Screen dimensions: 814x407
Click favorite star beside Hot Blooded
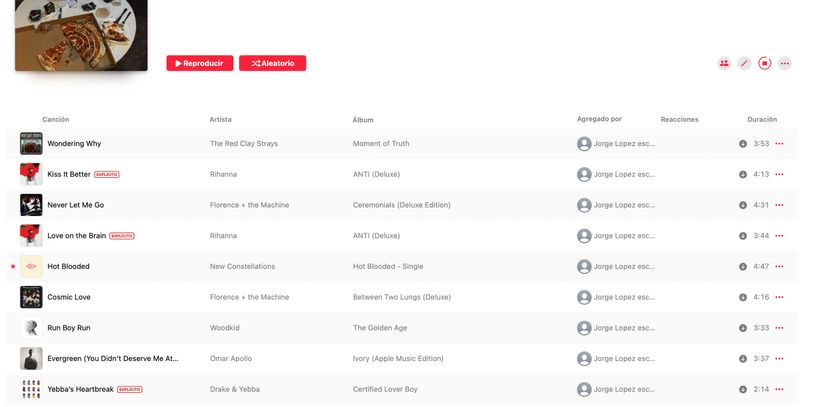[13, 267]
